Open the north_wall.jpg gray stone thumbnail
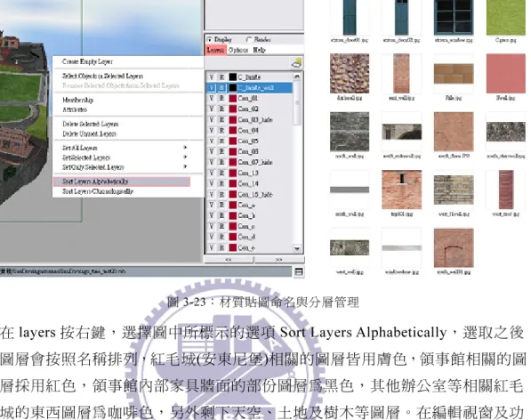This screenshot has width=531, height=420. (x=350, y=132)
